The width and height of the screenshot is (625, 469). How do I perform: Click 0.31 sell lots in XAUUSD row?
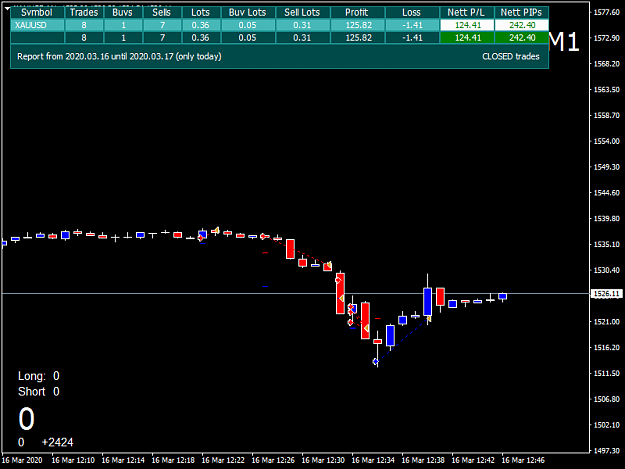[302, 25]
